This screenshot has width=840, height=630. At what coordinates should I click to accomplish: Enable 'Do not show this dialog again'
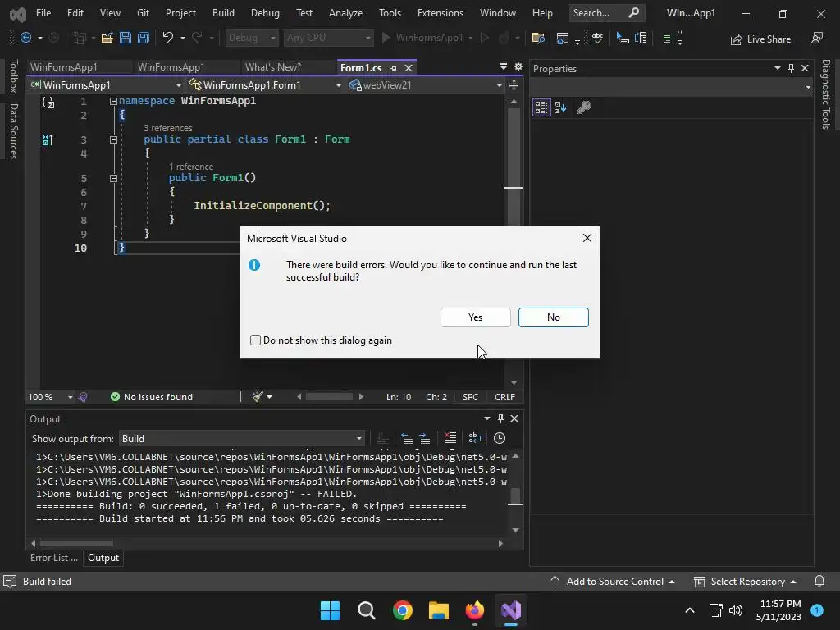256,340
